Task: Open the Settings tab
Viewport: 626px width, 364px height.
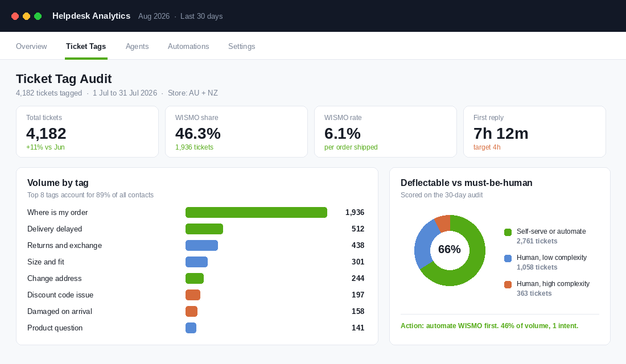Action: tap(241, 46)
